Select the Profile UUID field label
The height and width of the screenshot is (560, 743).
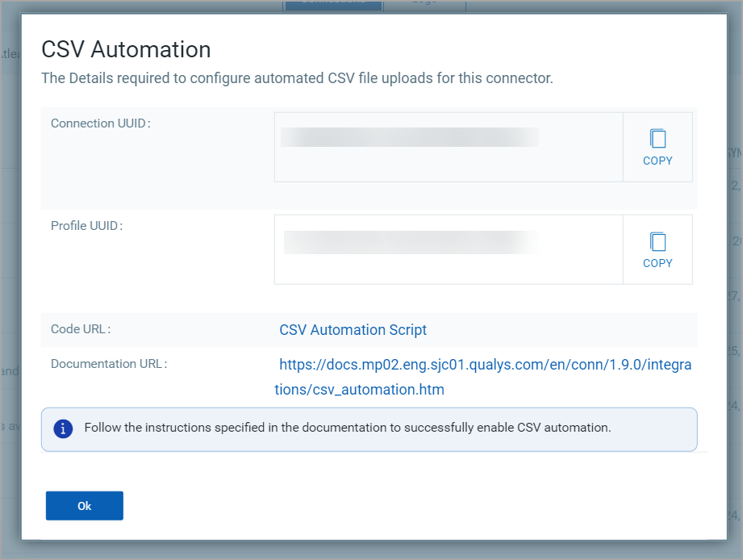pos(86,226)
